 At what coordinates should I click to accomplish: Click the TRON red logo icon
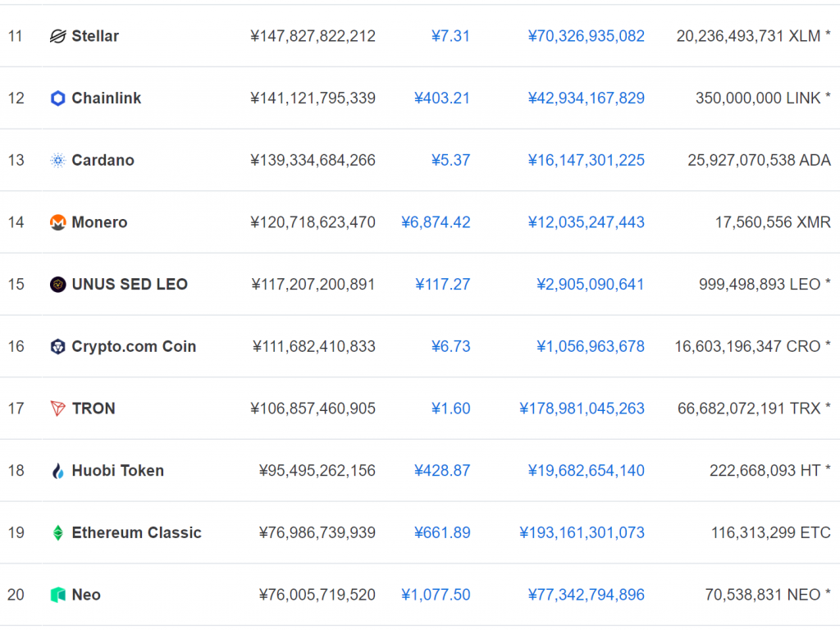tap(58, 409)
